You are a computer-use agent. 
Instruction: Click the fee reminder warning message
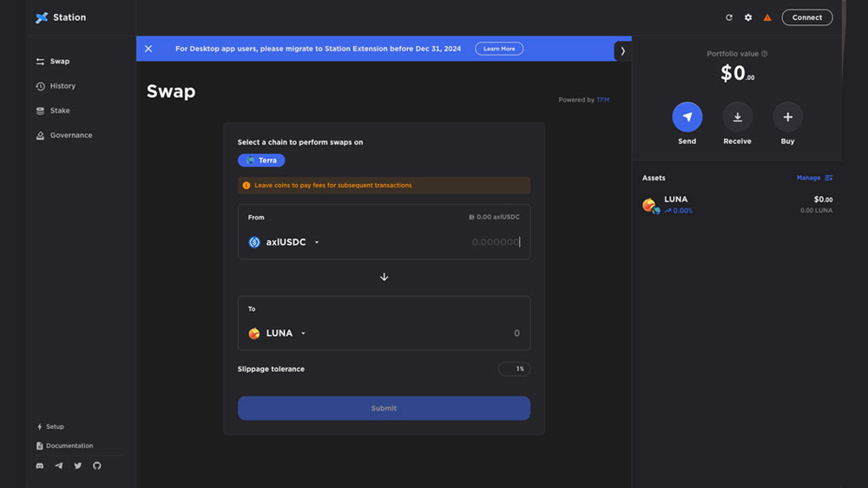[x=384, y=186]
